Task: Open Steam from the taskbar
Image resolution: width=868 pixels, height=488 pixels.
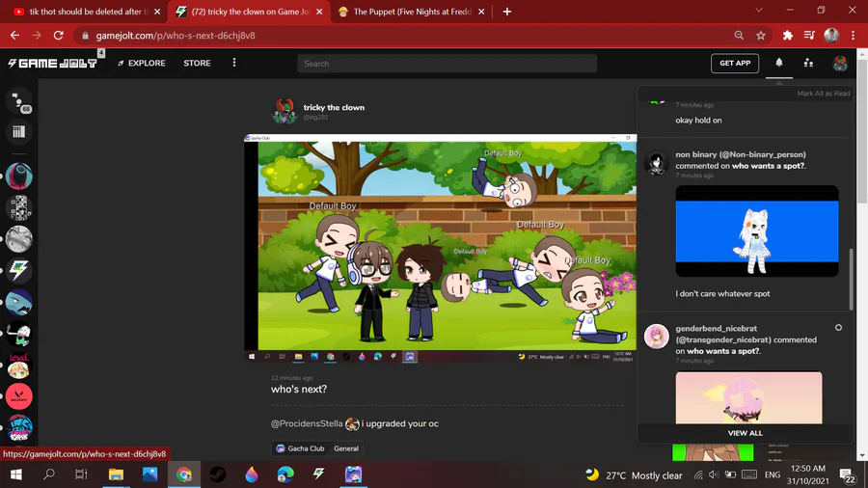Action: point(218,474)
